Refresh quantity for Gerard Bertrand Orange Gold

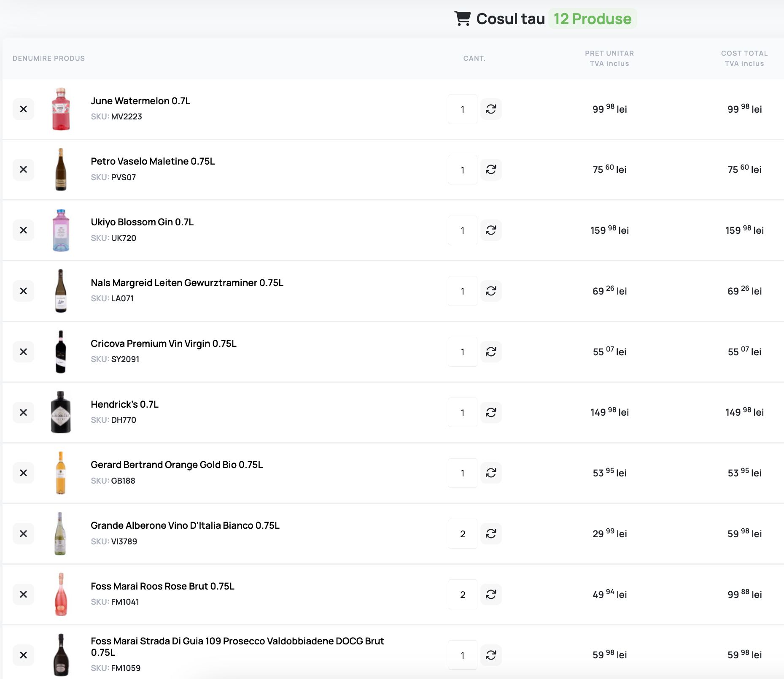(491, 473)
